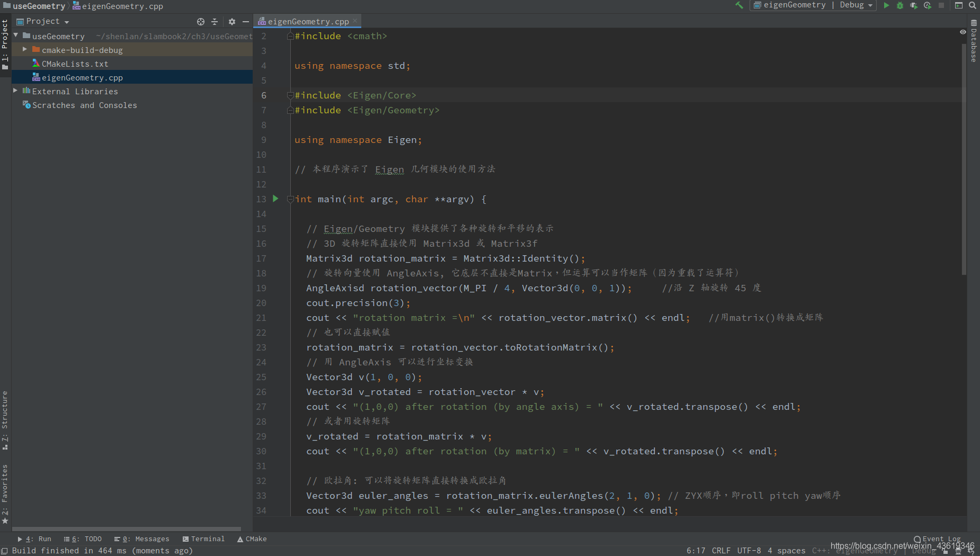Click the CRLF line separator widget
Image resolution: width=980 pixels, height=556 pixels.
click(721, 551)
